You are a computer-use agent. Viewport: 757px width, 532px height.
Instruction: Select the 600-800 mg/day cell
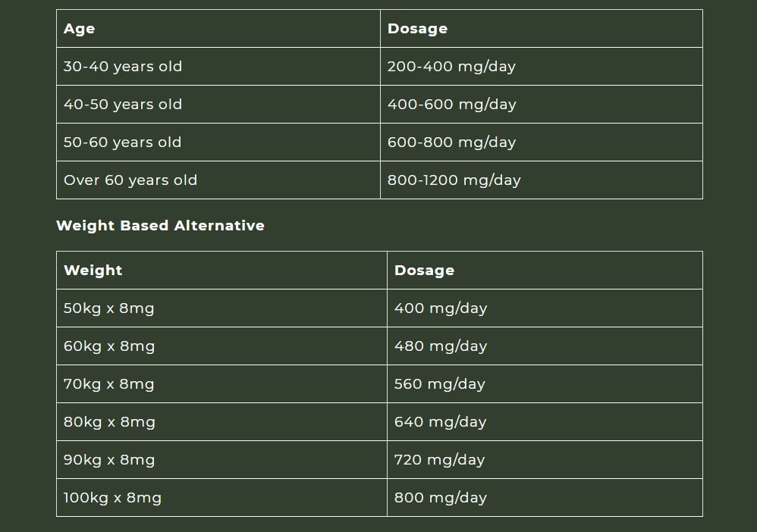tap(541, 142)
